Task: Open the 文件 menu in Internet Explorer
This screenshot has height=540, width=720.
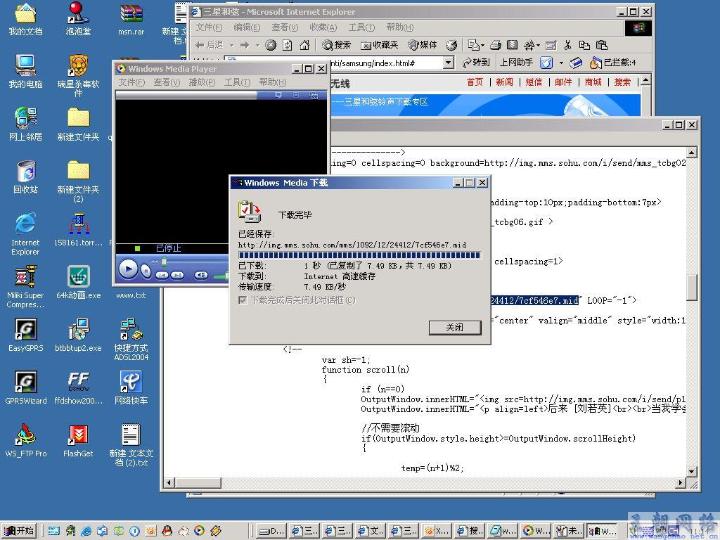Action: tap(208, 28)
